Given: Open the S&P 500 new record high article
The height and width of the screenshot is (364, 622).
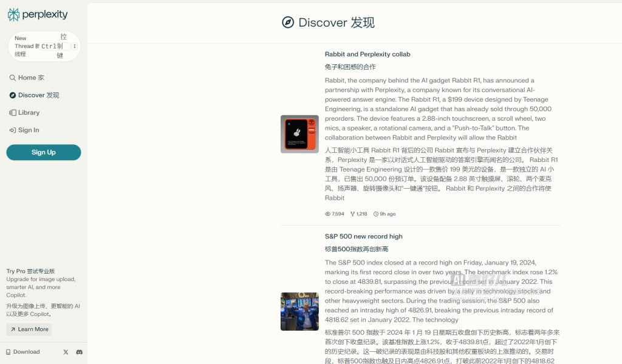Looking at the screenshot, I should click(x=363, y=237).
